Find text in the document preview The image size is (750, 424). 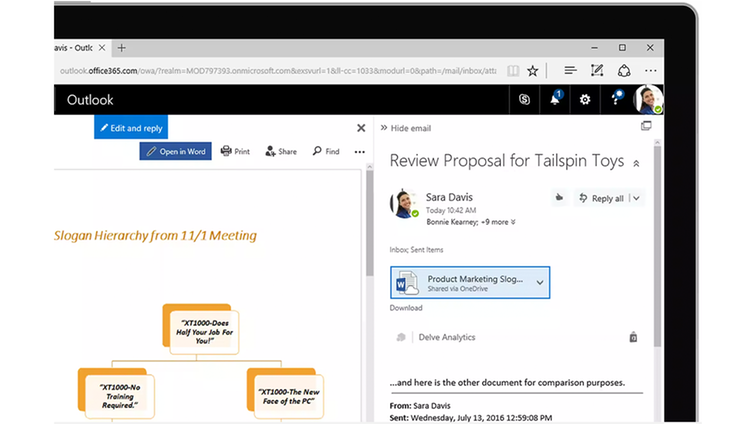tap(326, 151)
